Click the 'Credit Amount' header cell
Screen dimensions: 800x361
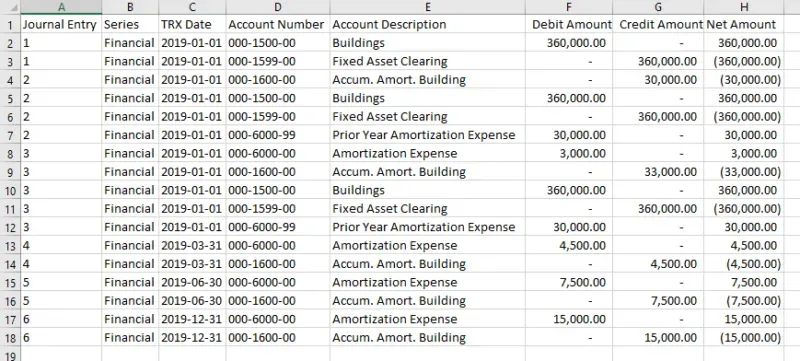coord(658,24)
